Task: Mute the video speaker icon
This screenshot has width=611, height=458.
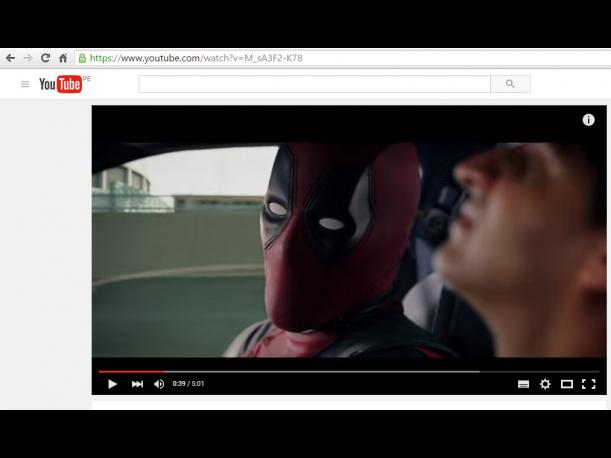Action: [x=159, y=384]
